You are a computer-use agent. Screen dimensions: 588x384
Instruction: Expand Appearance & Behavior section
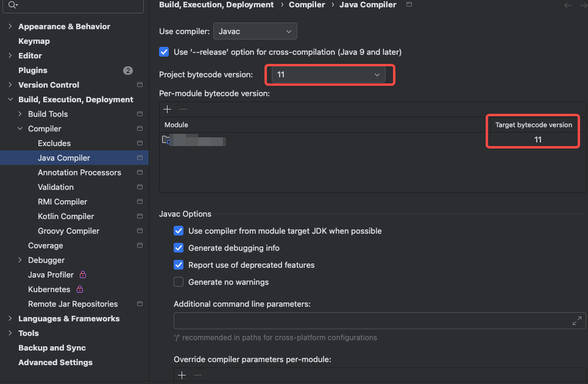(10, 26)
